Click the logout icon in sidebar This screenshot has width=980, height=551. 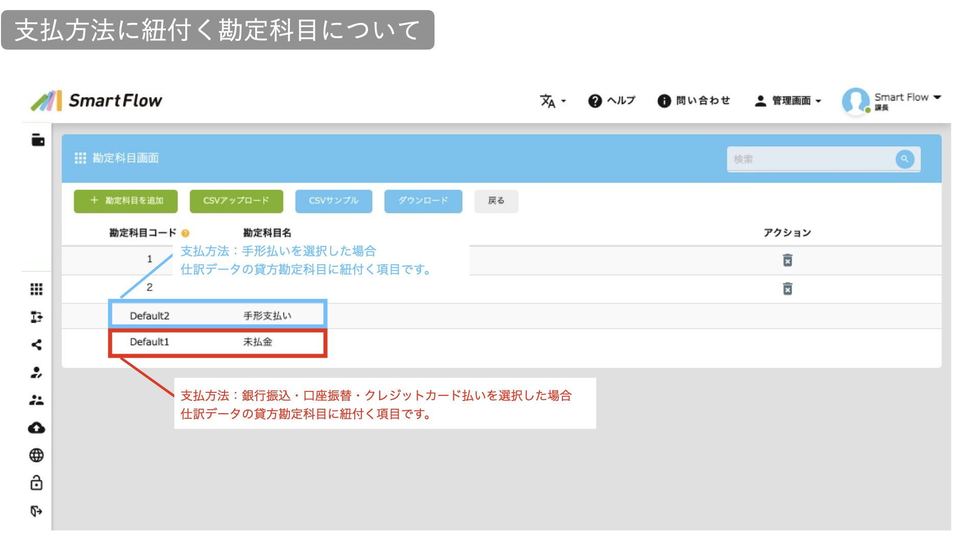36,511
